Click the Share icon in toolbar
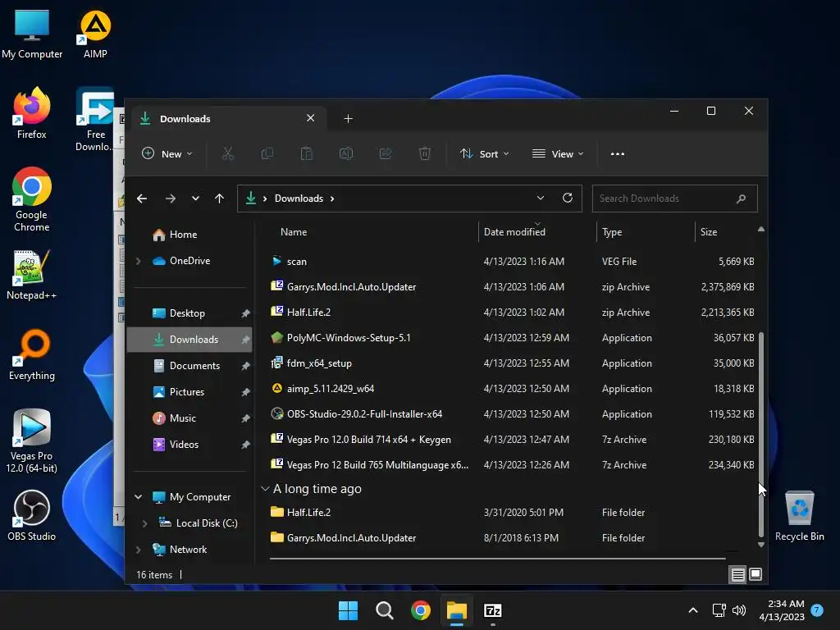840x630 pixels. (x=386, y=153)
